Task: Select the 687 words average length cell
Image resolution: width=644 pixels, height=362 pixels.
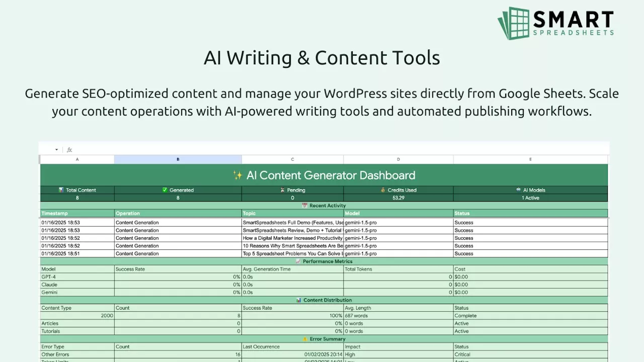Action: [x=398, y=316]
